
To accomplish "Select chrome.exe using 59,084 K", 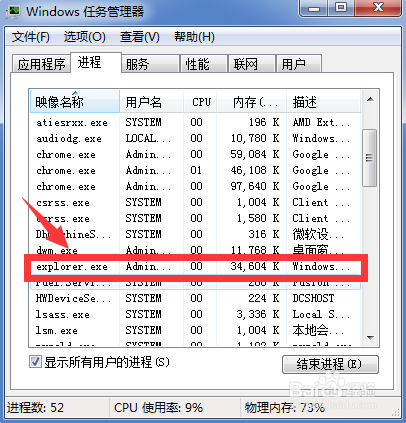I will pyautogui.click(x=195, y=154).
